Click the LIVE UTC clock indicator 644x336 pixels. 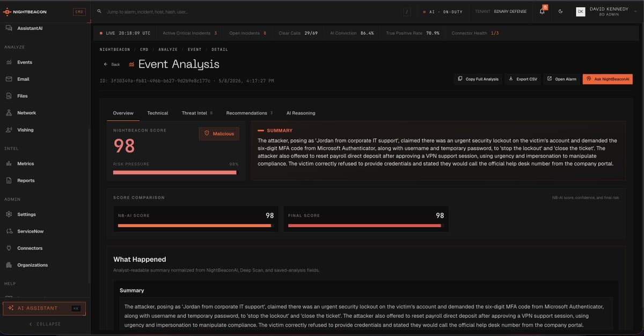[125, 33]
